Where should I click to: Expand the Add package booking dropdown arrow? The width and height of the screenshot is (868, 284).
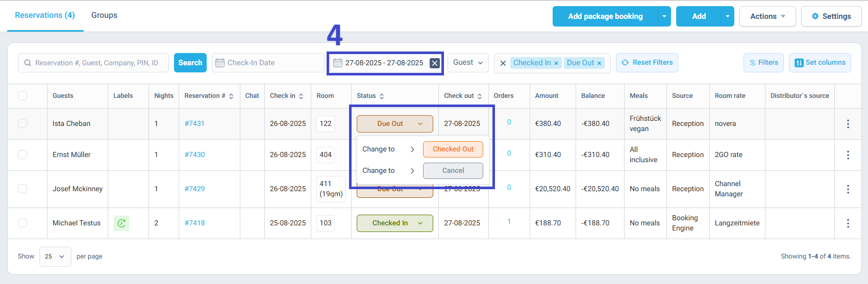[664, 16]
